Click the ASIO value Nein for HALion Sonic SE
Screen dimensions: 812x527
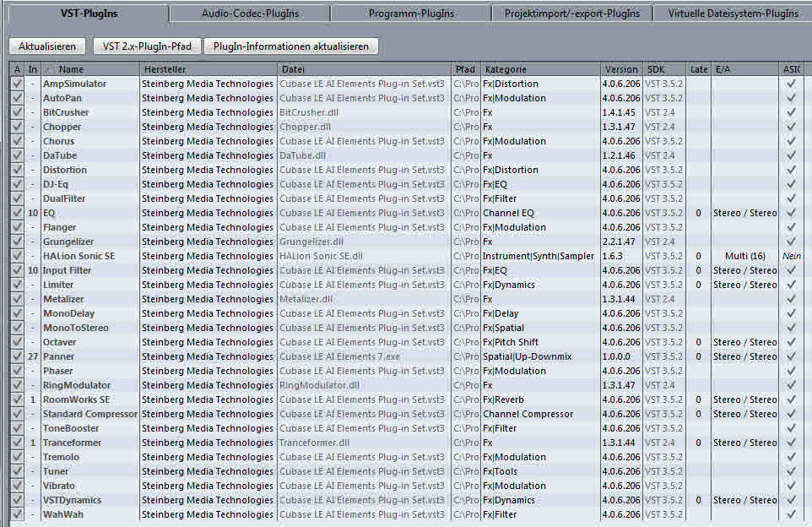(x=792, y=256)
